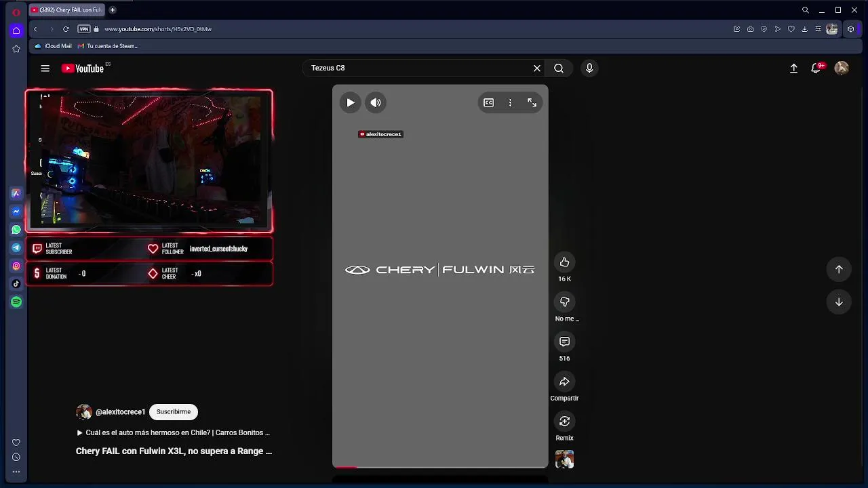Run YouTube search with magnifier button
This screenshot has height=488, width=868.
coord(559,68)
